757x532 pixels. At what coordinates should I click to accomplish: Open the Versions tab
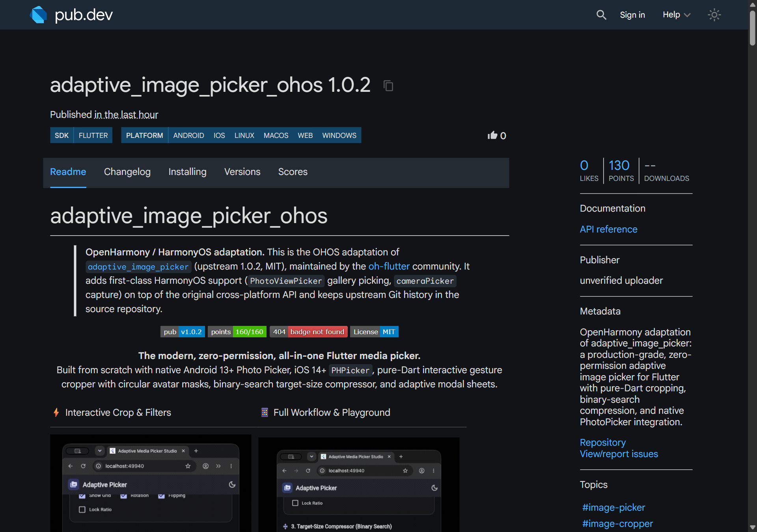(x=242, y=172)
